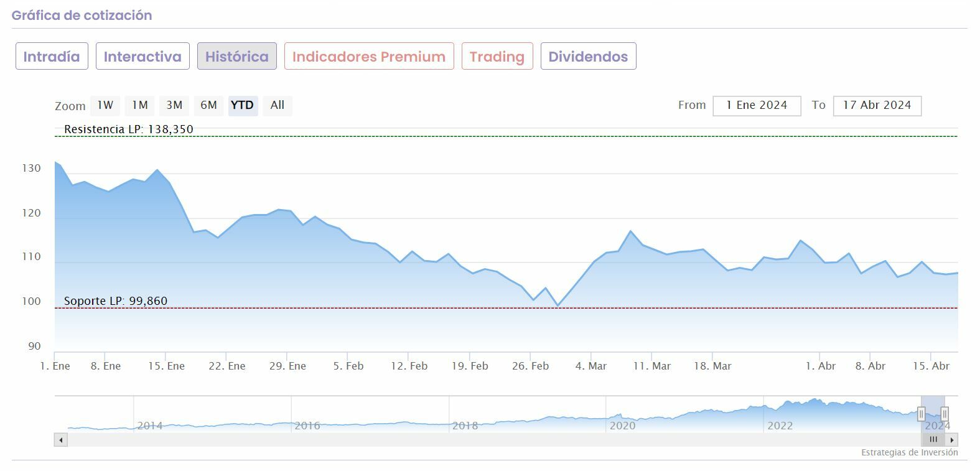Click the horizontal scrollbar thumb grip
The image size is (980, 471).
click(933, 440)
